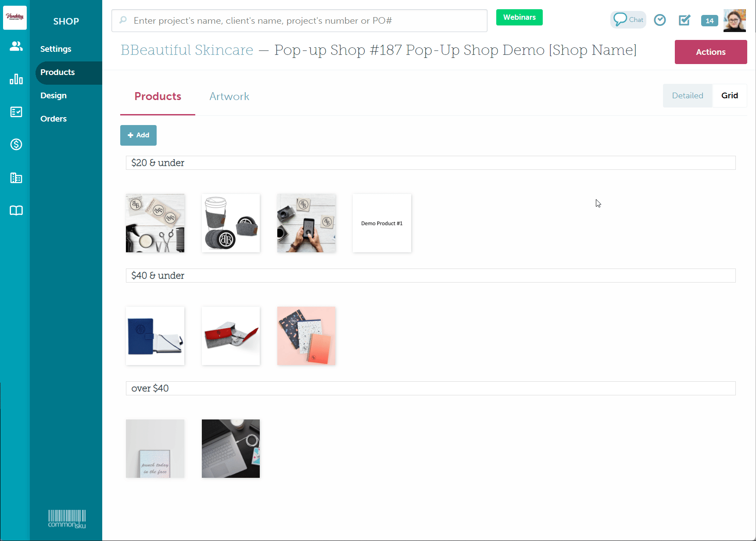Image resolution: width=756 pixels, height=541 pixels.
Task: Open the contacts people icon in sidebar
Action: pos(16,46)
